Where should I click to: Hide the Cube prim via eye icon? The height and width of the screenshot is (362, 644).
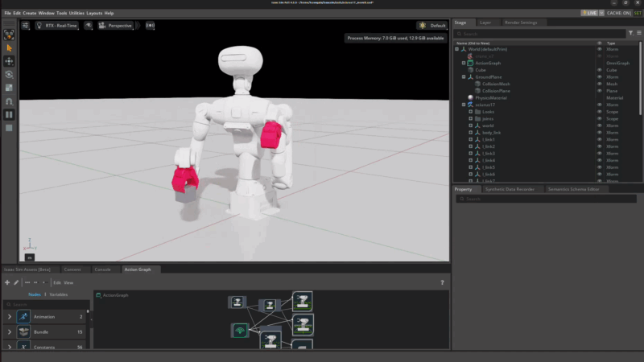coord(599,70)
